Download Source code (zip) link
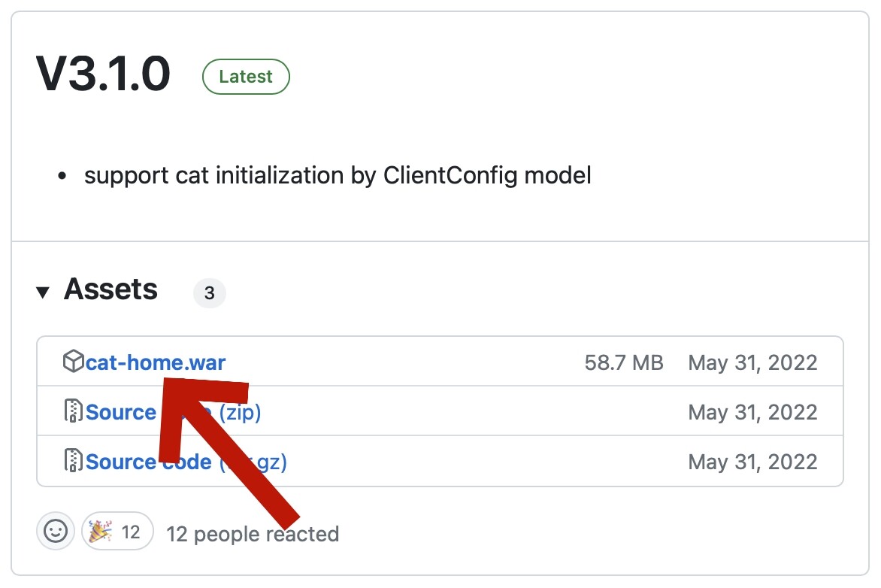 point(121,412)
